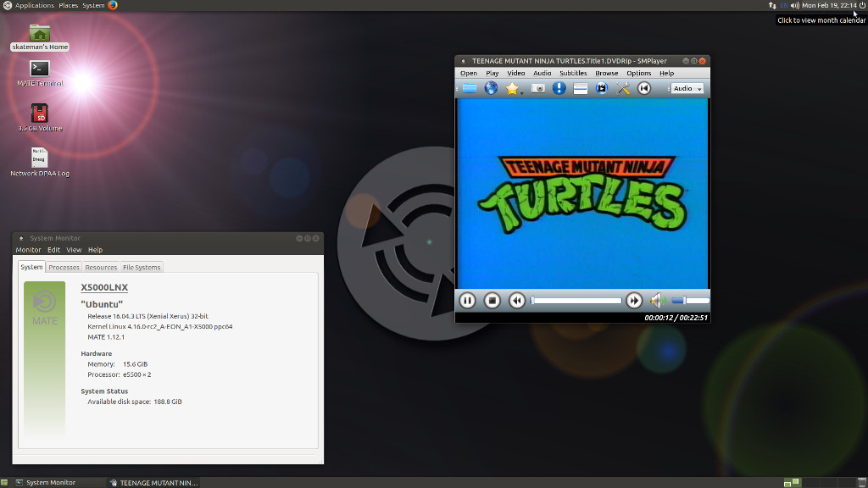Open the SMPlayer Help menu
The image size is (868, 488).
[x=666, y=73]
